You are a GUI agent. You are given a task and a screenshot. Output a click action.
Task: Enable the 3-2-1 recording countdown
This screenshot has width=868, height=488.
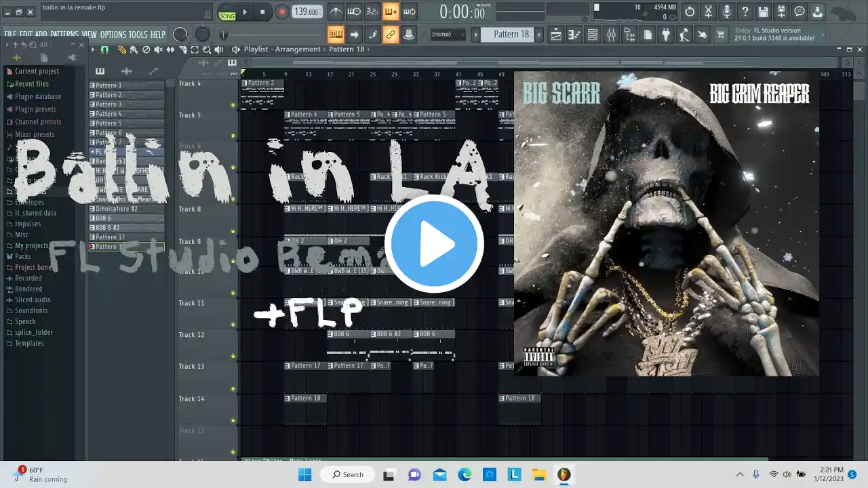point(372,12)
